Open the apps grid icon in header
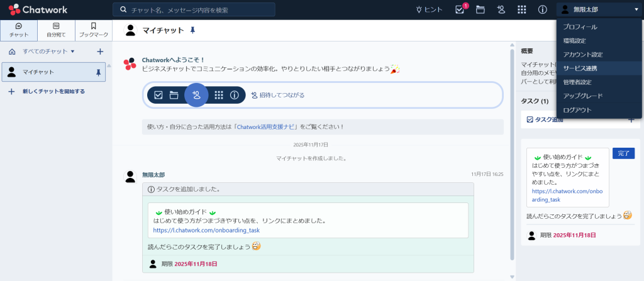 [x=521, y=9]
